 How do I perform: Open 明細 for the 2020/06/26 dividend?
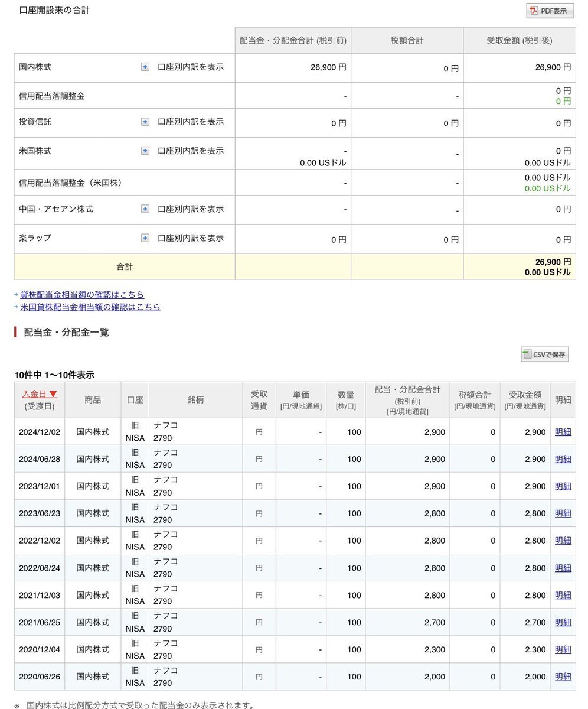(563, 677)
